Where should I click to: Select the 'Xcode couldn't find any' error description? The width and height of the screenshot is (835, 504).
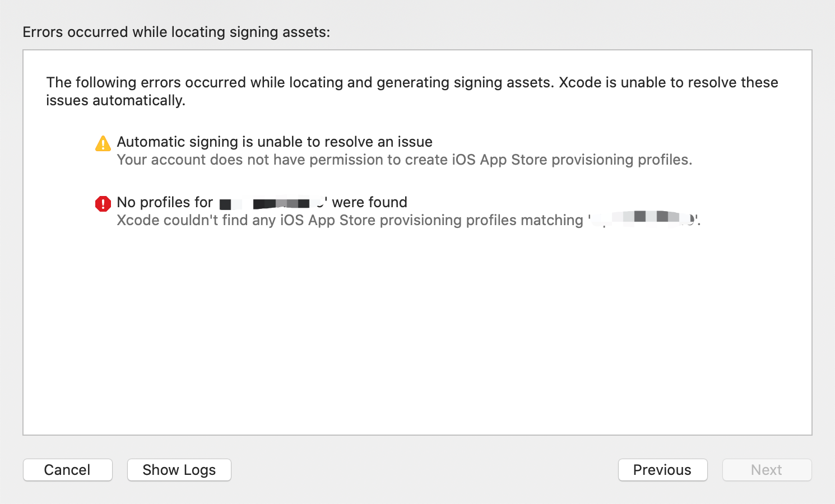click(409, 220)
